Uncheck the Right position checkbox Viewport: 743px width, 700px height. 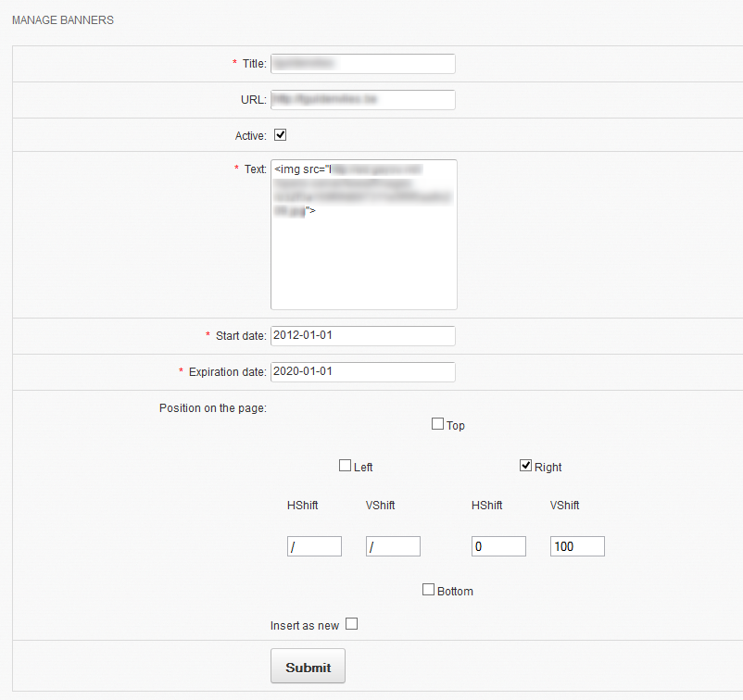pyautogui.click(x=526, y=466)
